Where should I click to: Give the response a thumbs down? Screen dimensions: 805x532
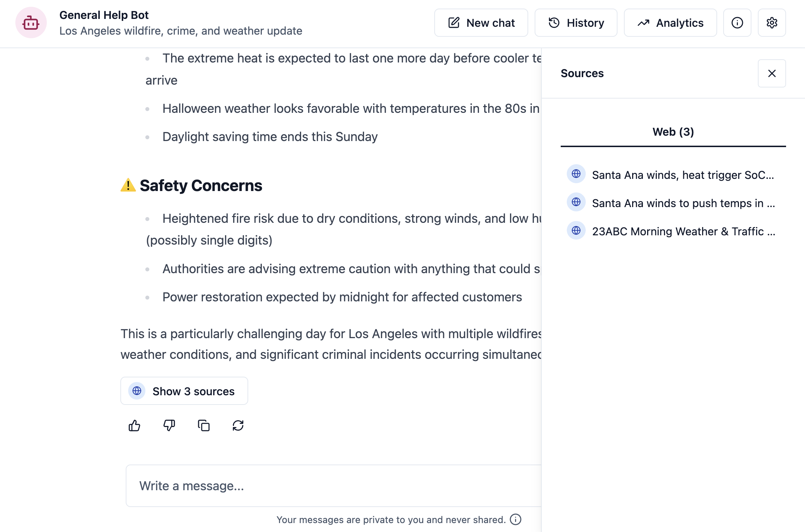[169, 425]
